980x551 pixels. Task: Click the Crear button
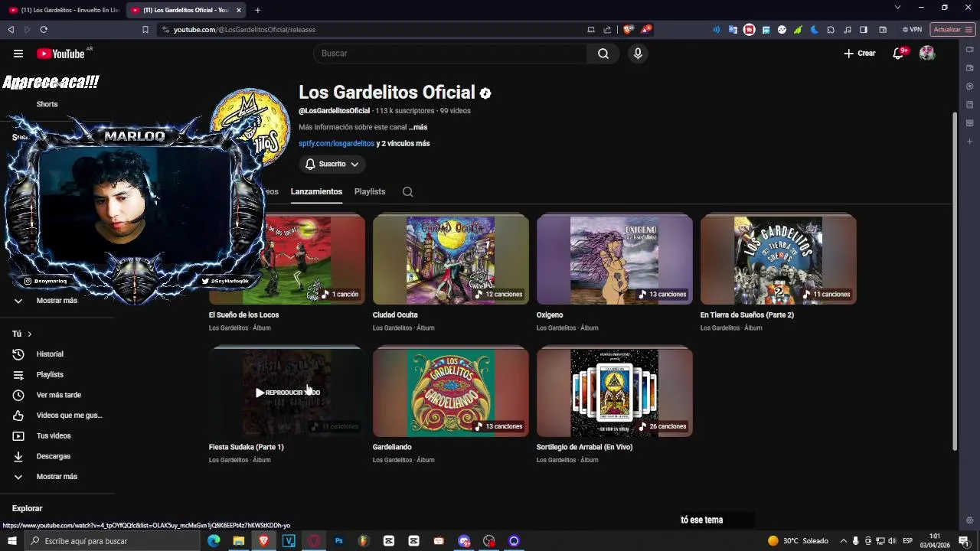(860, 54)
